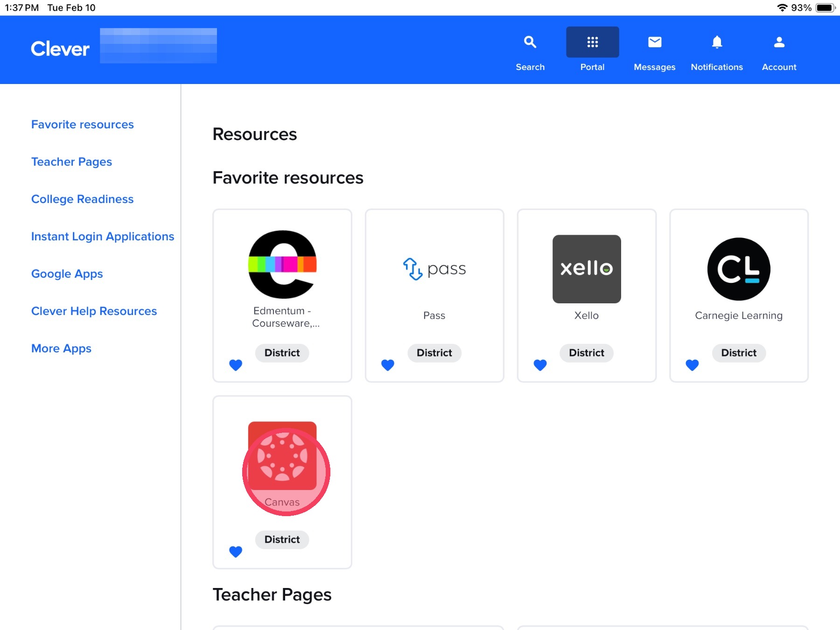Click the Teacher Pages section heading

pos(272,595)
